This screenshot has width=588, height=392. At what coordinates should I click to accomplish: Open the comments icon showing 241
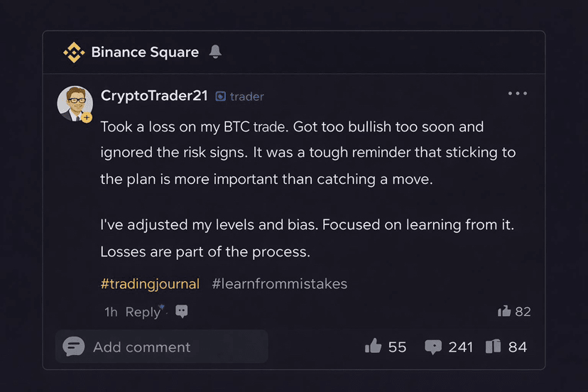(432, 347)
